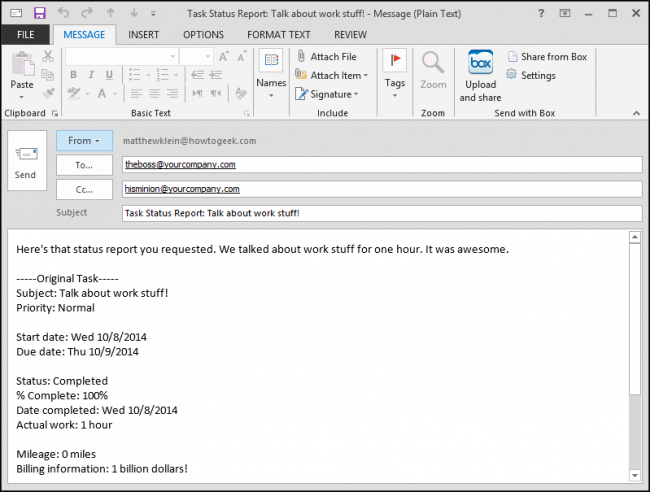Toggle Italic formatting
This screenshot has width=650, height=492.
tap(91, 75)
